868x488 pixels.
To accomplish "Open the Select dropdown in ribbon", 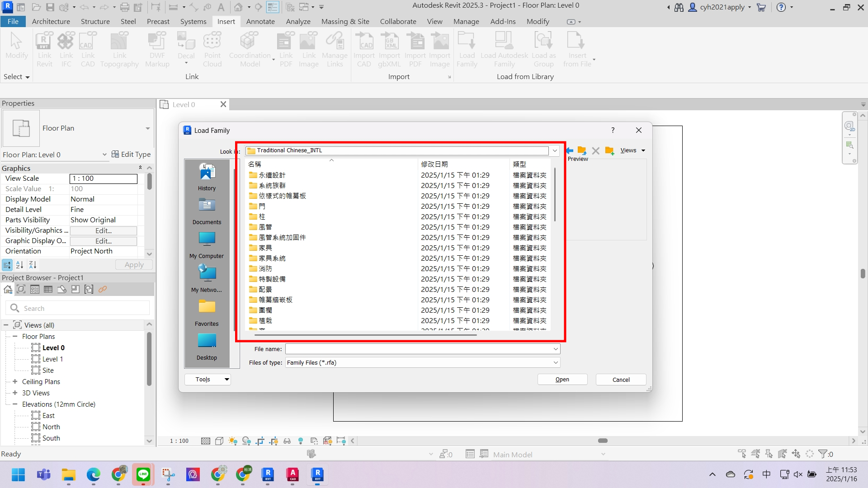I will 16,77.
